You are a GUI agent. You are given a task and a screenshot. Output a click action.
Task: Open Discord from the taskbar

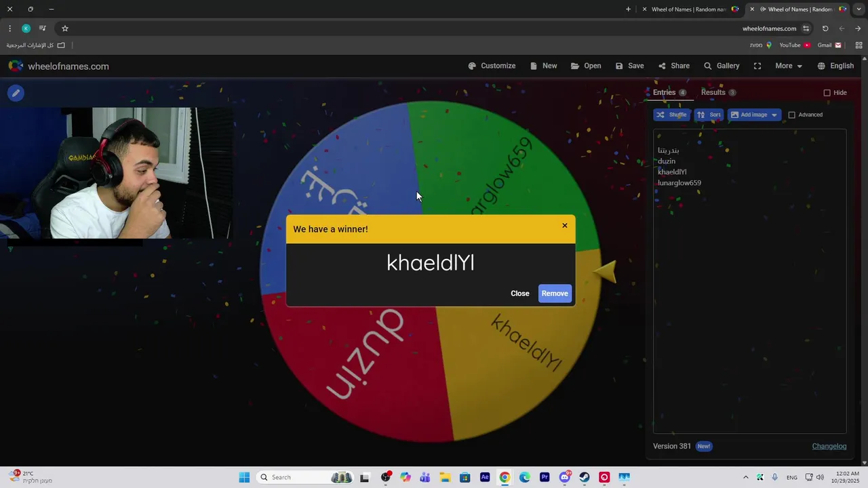pos(565,477)
